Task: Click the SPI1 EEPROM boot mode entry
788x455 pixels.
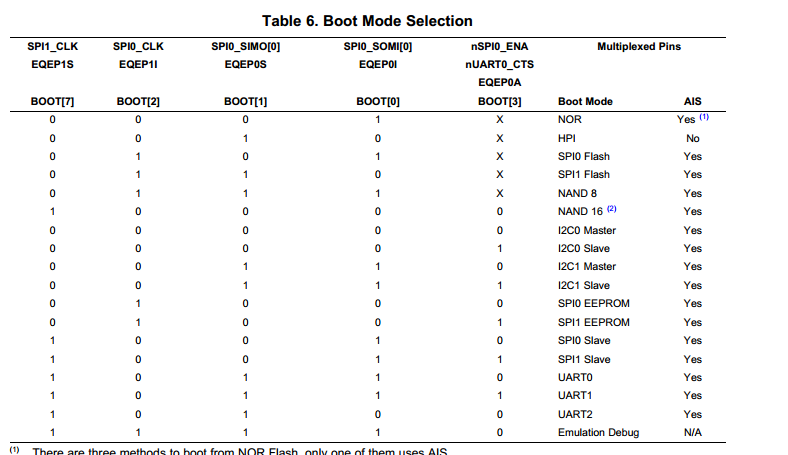Action: click(x=593, y=322)
